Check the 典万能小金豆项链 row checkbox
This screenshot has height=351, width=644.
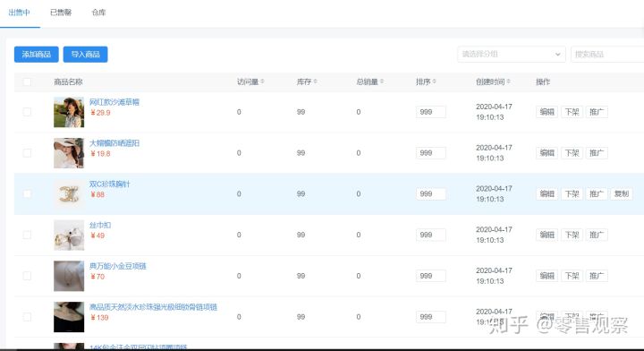pyautogui.click(x=27, y=276)
